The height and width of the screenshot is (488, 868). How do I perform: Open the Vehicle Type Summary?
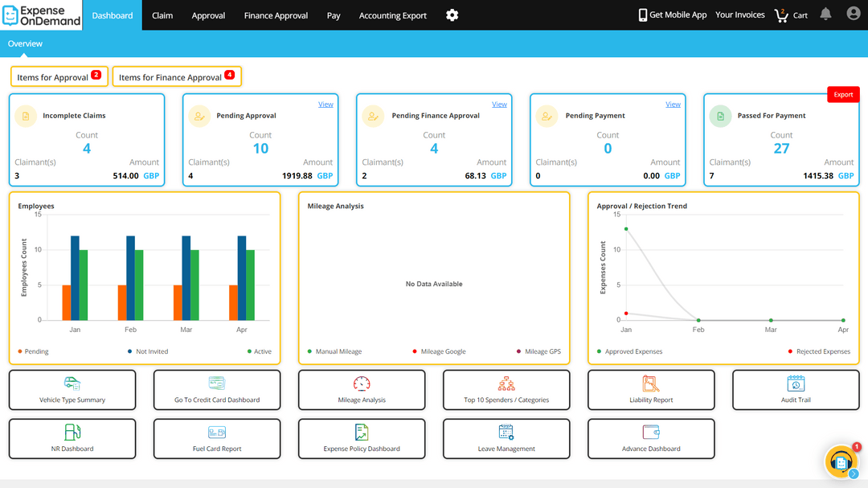pos(72,390)
